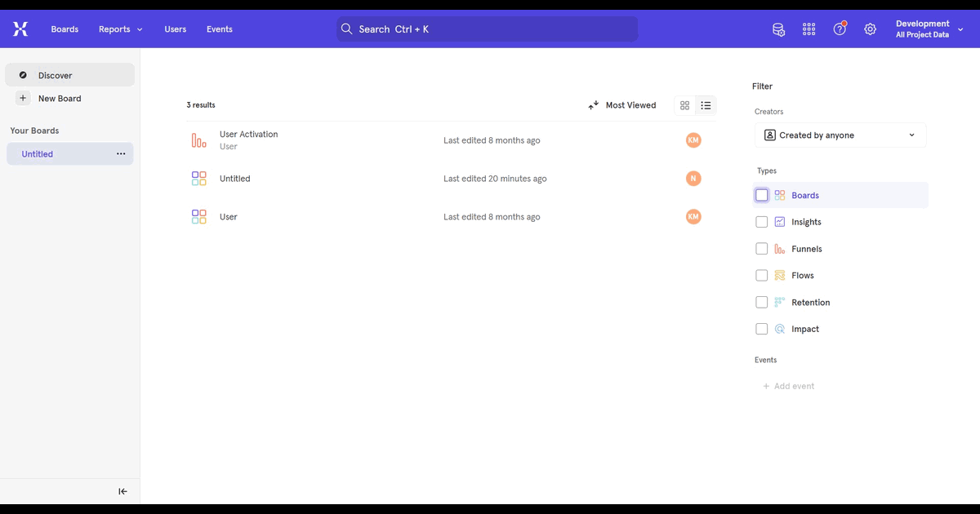Check the Funnels type filter

pyautogui.click(x=762, y=249)
